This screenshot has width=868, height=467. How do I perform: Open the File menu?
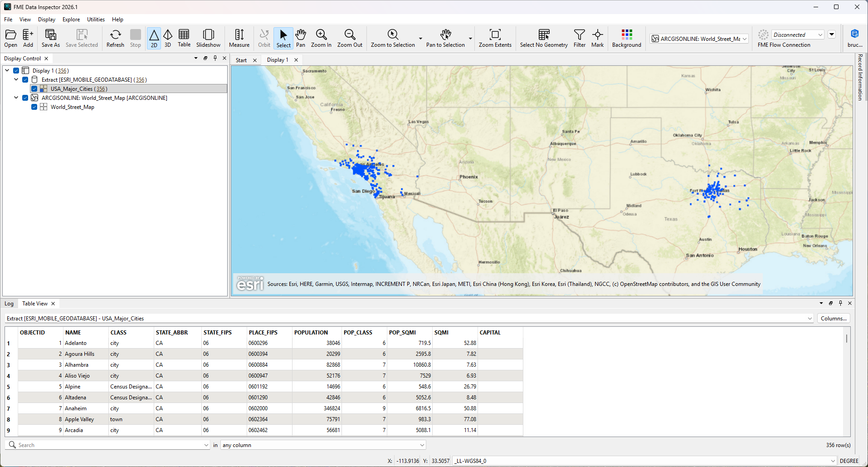tap(8, 20)
